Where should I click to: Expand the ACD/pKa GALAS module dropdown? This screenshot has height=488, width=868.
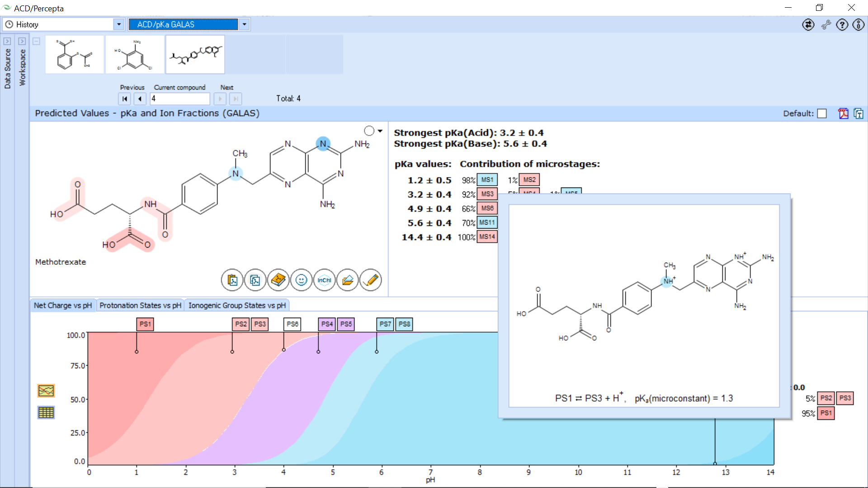pos(244,24)
